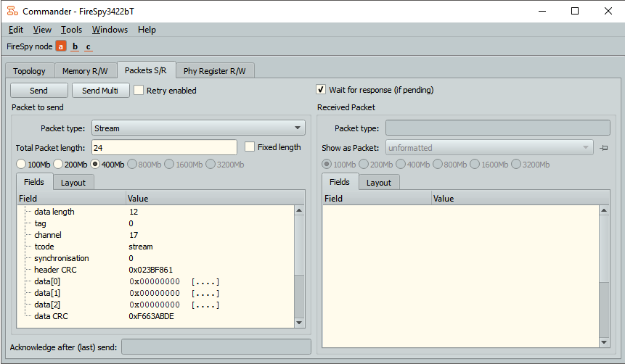
Task: Select the header CRC field row
Action: 156,270
